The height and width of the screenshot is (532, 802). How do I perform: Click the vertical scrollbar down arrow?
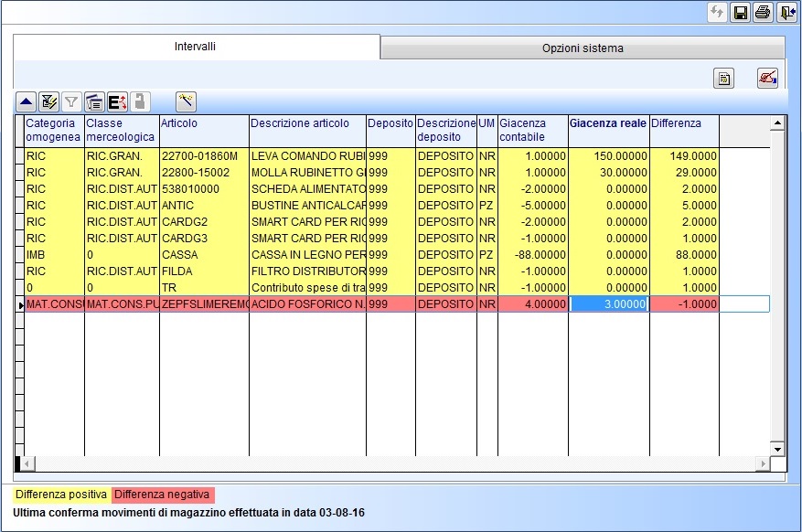click(777, 449)
